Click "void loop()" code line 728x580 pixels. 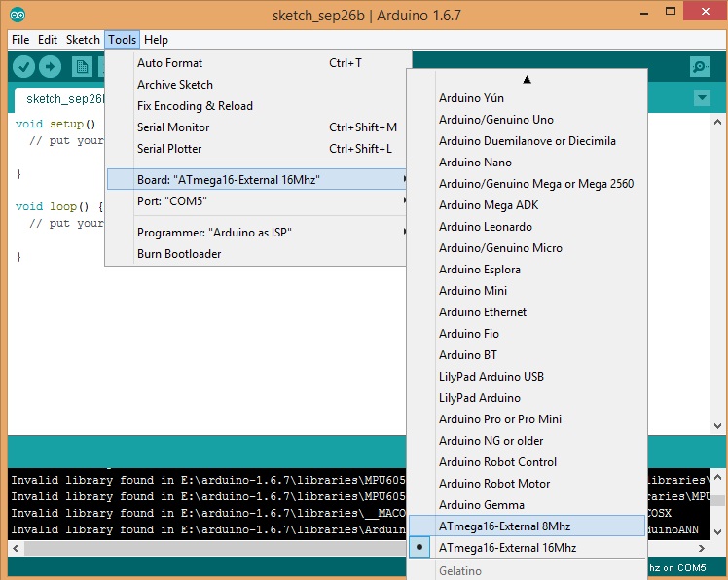pos(59,206)
